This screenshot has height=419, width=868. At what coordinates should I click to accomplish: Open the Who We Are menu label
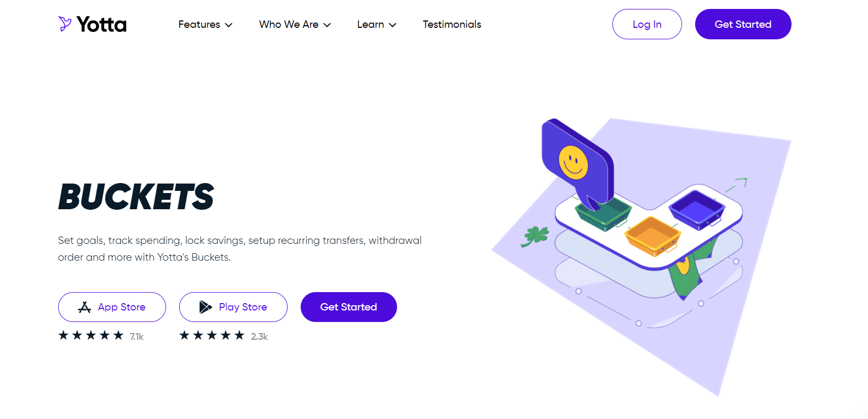[x=289, y=24]
